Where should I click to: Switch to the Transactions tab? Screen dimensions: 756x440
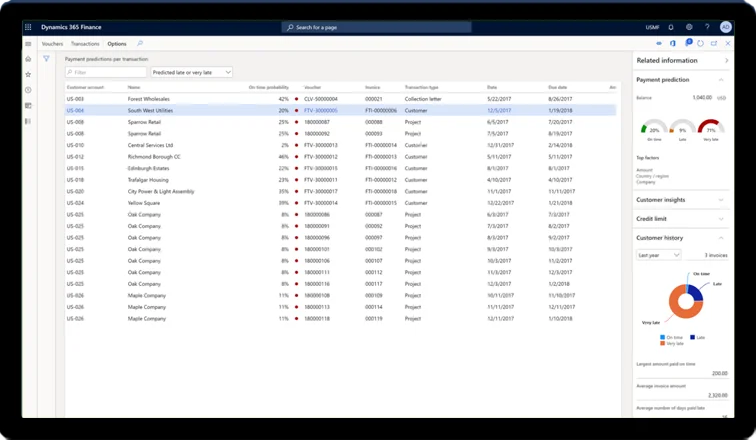click(x=85, y=44)
